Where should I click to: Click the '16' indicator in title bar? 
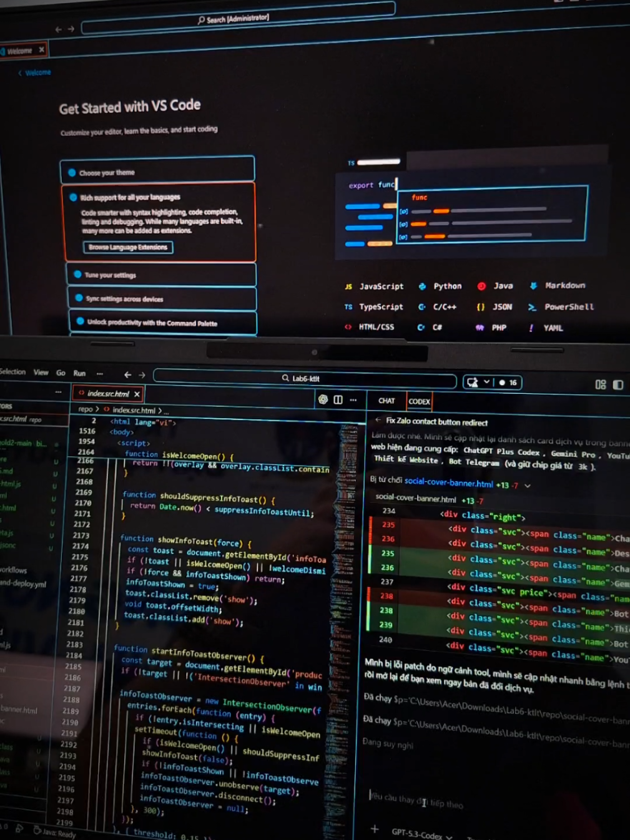[508, 383]
